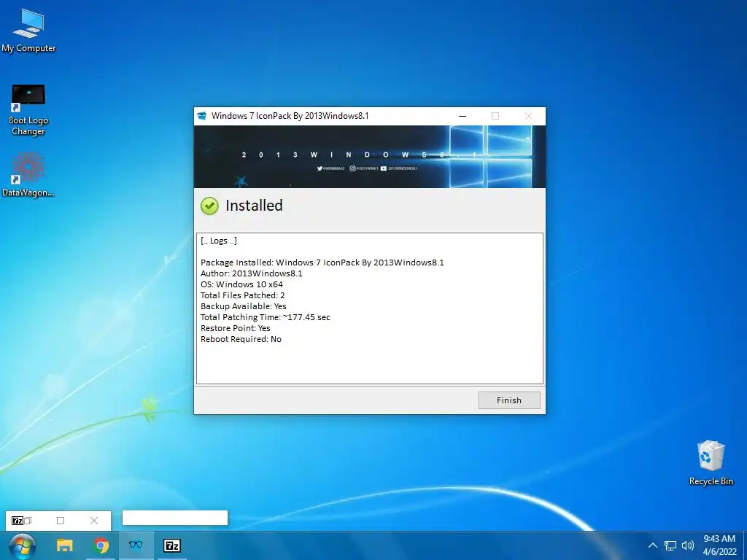
Task: Click the 7z icon in the minimized window
Action: [17, 521]
